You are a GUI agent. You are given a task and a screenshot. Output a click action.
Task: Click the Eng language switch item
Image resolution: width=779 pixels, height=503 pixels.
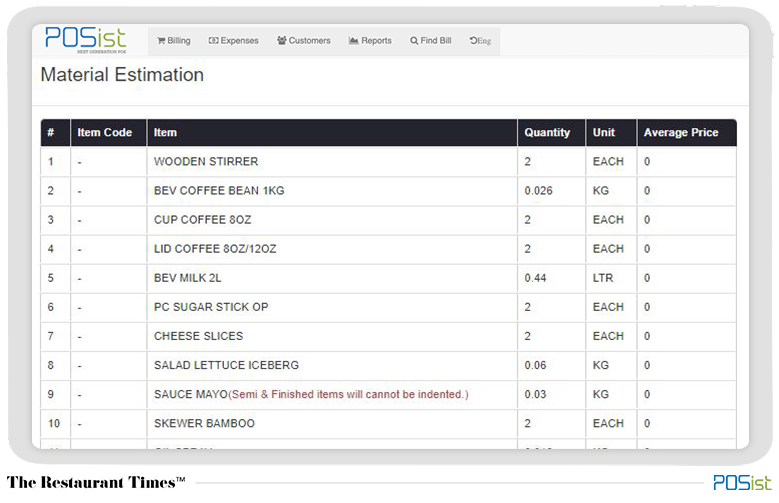[480, 41]
